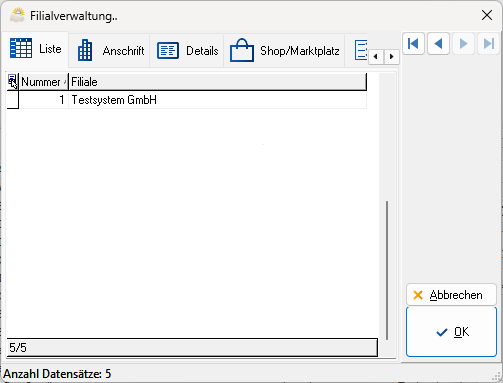The image size is (503, 383).
Task: Click the Anzahl Datensätze: 5 status text
Action: [x=57, y=374]
